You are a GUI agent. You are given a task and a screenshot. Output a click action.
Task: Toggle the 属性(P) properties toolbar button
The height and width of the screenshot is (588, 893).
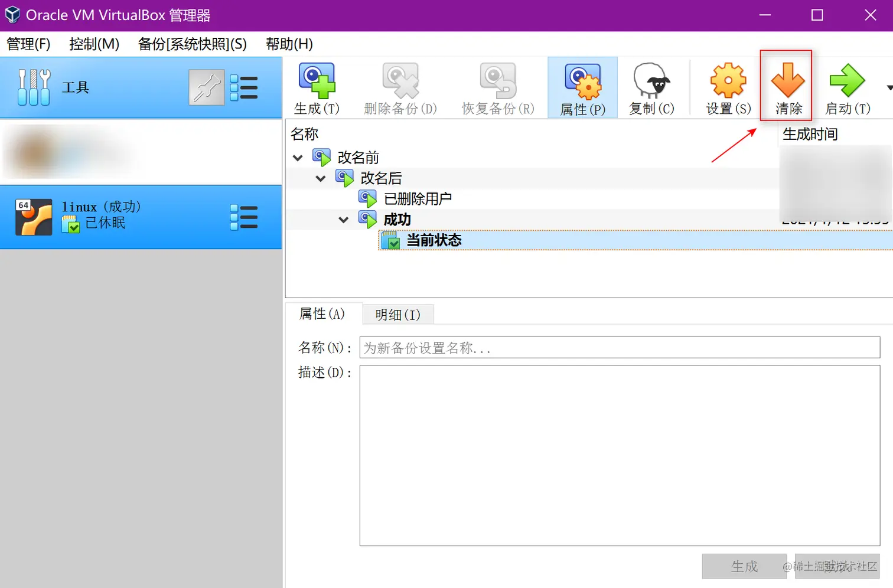click(x=582, y=87)
